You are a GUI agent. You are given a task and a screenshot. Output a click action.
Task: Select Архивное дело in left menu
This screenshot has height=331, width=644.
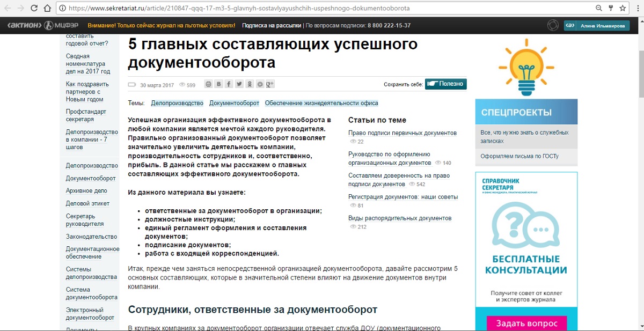point(86,191)
